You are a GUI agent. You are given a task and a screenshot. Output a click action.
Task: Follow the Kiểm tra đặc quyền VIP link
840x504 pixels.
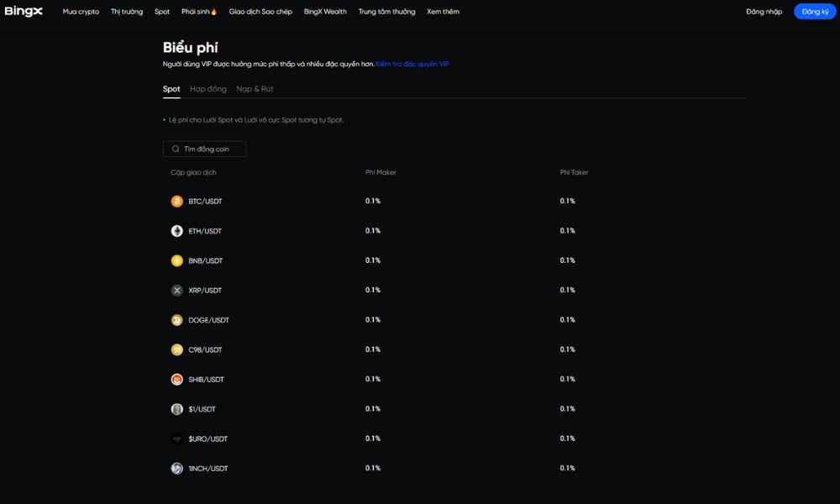(412, 64)
